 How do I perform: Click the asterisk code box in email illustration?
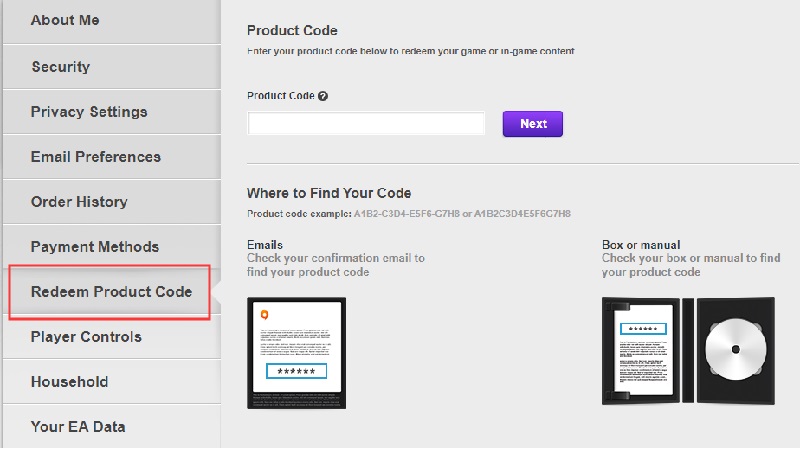coord(297,371)
